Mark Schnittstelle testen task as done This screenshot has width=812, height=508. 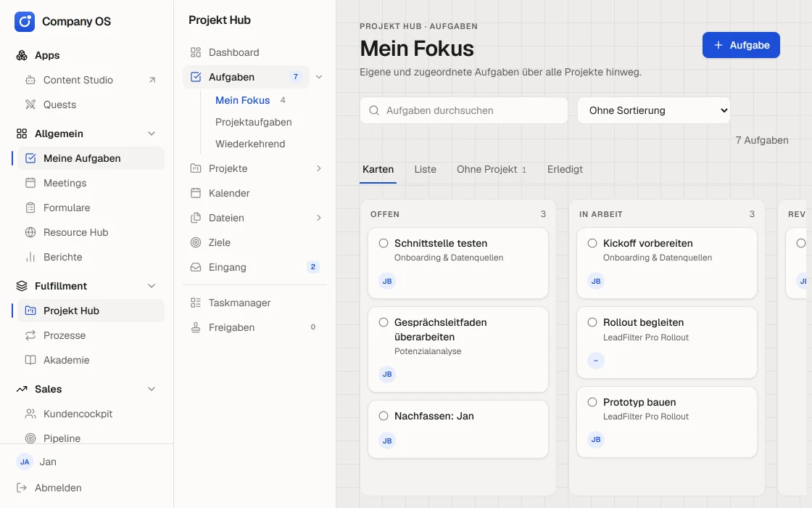click(x=384, y=243)
